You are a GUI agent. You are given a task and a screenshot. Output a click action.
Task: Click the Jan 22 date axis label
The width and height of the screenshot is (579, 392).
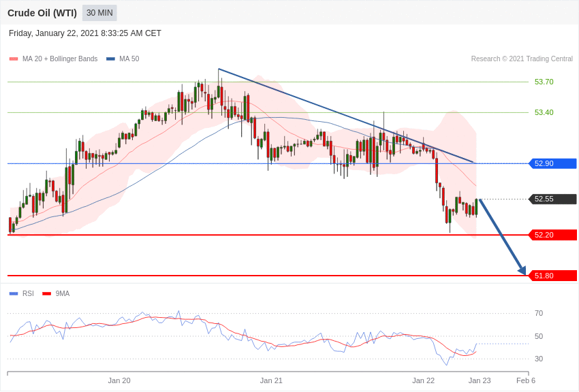pyautogui.click(x=423, y=380)
